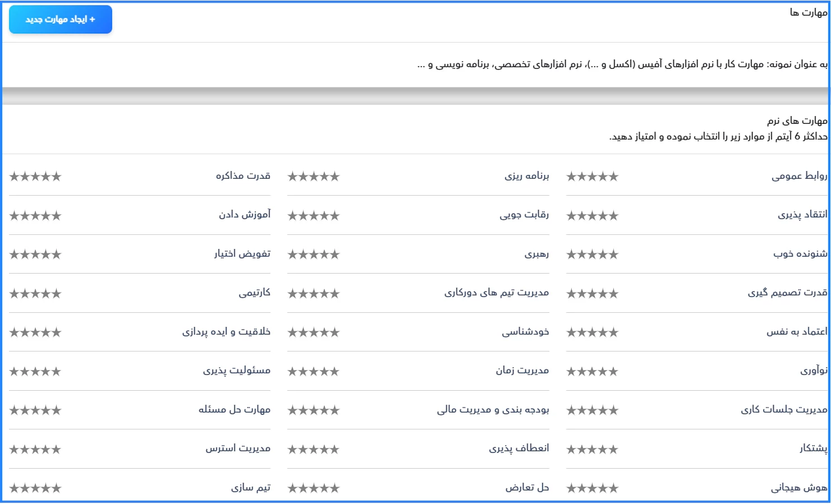
Task: Click the leftmost star for برنامه ریزی
Action: point(292,177)
